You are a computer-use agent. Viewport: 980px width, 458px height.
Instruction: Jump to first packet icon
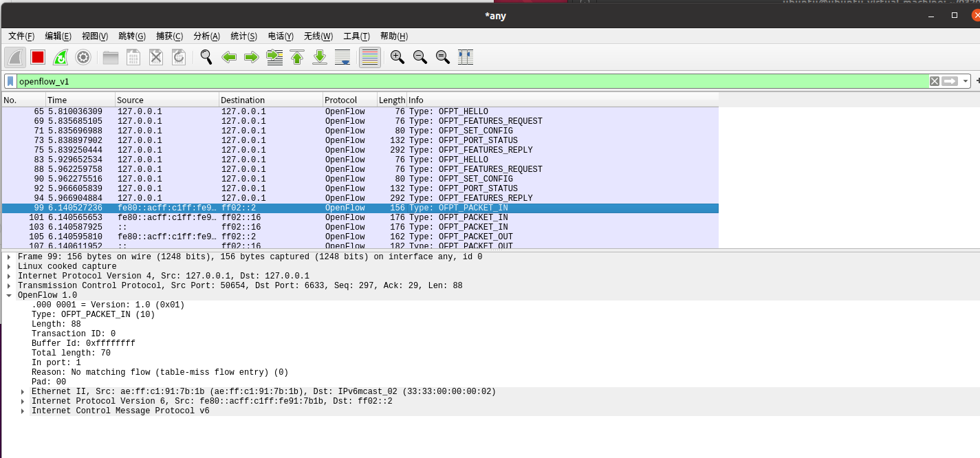click(x=297, y=57)
